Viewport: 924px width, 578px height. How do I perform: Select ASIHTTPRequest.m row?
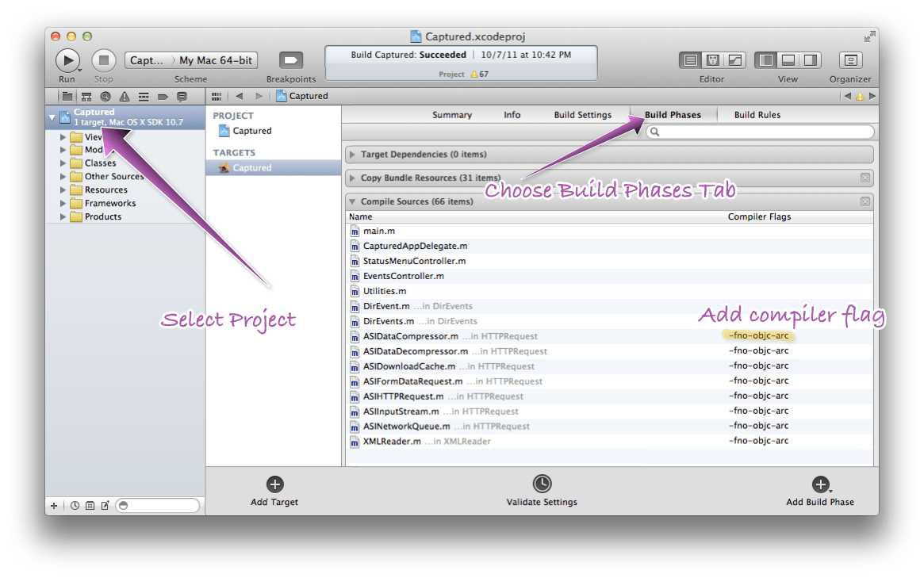coord(609,396)
